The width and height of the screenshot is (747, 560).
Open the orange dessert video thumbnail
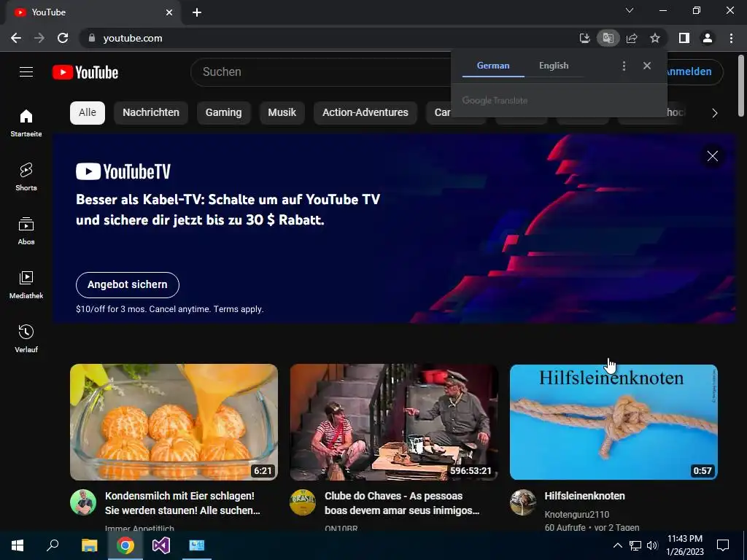tap(174, 422)
